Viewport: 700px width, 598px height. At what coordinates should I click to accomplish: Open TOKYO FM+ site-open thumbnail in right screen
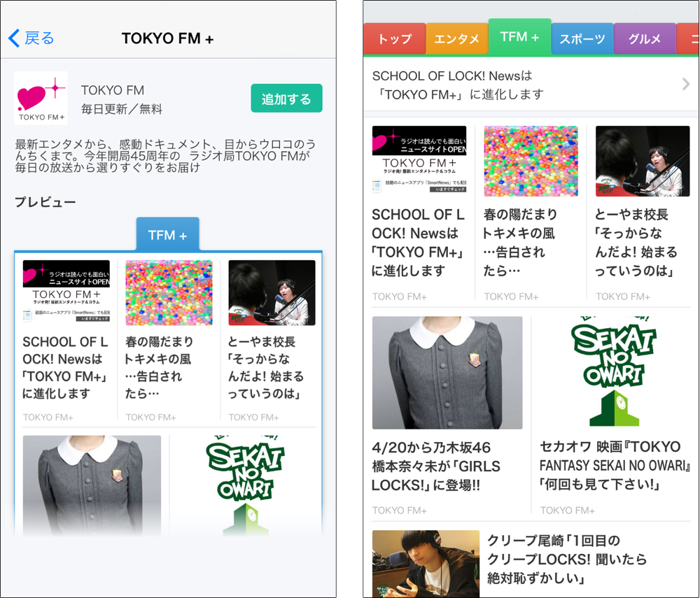pyautogui.click(x=419, y=161)
